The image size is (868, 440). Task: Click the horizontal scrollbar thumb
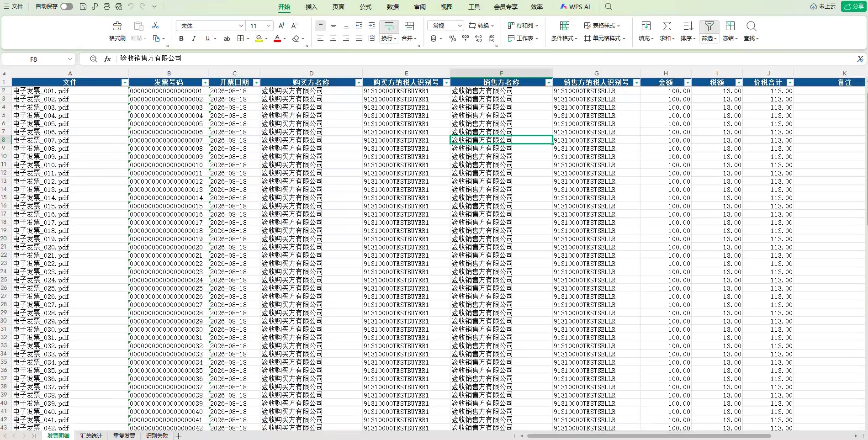click(649, 436)
